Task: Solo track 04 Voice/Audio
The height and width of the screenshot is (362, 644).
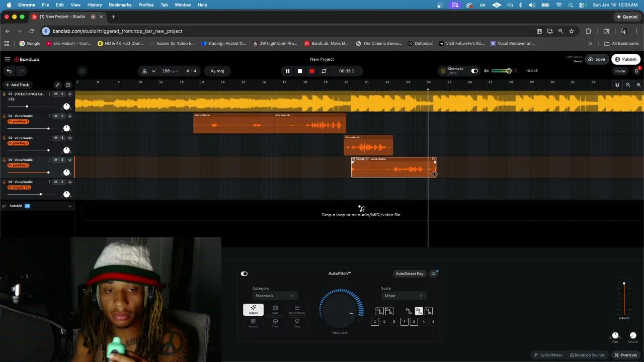Action: tap(62, 160)
